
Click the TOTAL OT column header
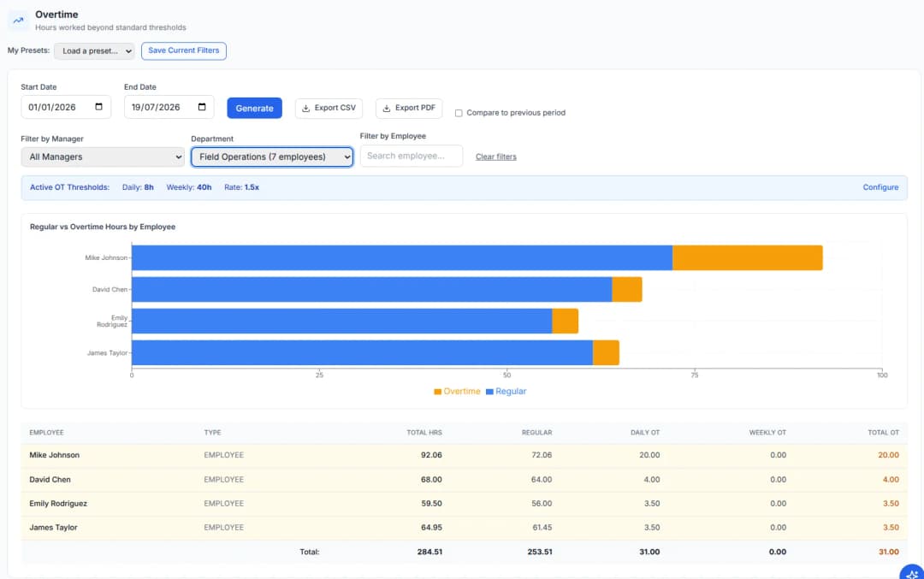tap(883, 433)
